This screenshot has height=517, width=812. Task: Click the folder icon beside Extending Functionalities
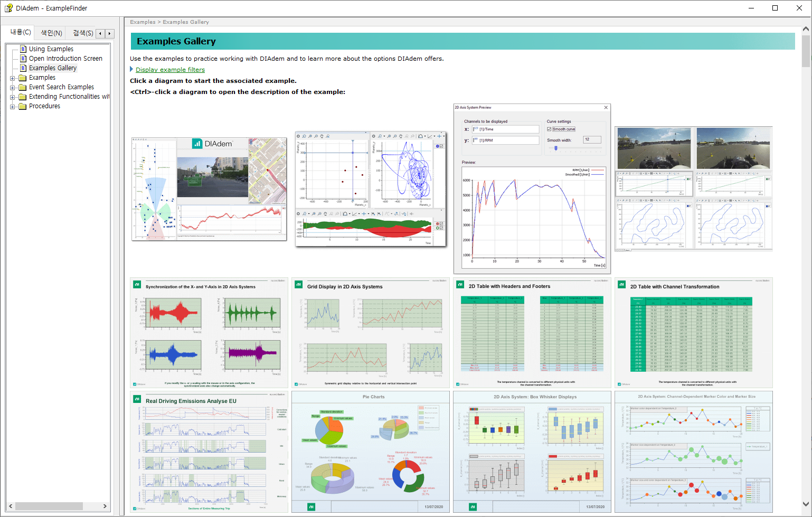click(x=23, y=97)
